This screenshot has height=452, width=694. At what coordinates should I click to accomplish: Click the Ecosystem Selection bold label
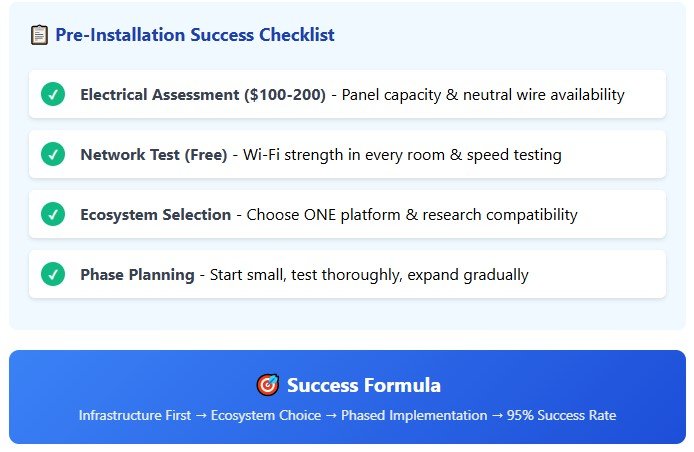[155, 215]
